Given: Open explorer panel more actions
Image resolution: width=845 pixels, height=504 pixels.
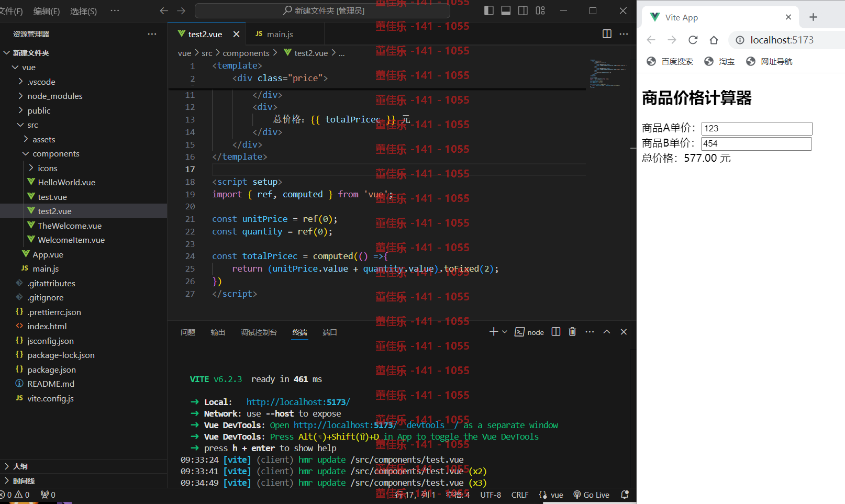Looking at the screenshot, I should pyautogui.click(x=152, y=34).
